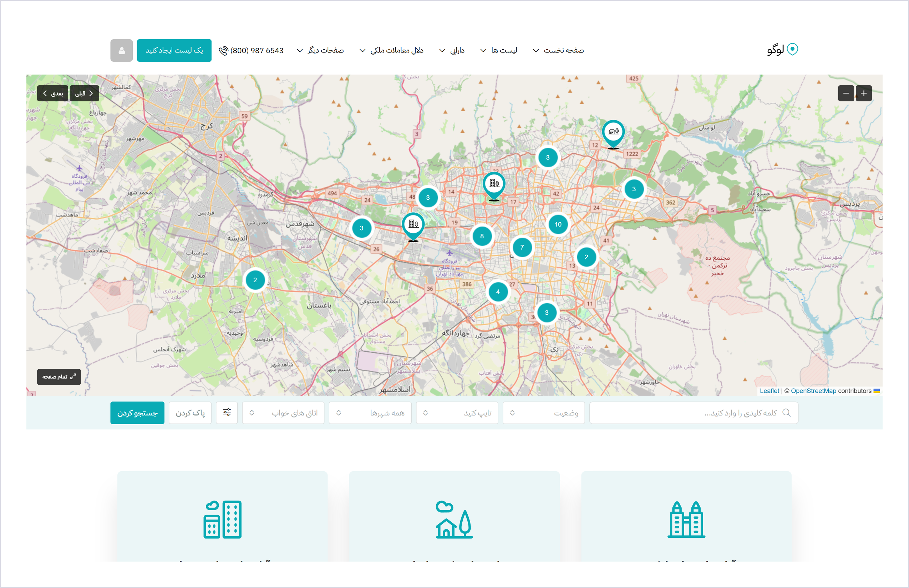Click the cluster marker 2 east of cluster 7
909x588 pixels.
(586, 257)
